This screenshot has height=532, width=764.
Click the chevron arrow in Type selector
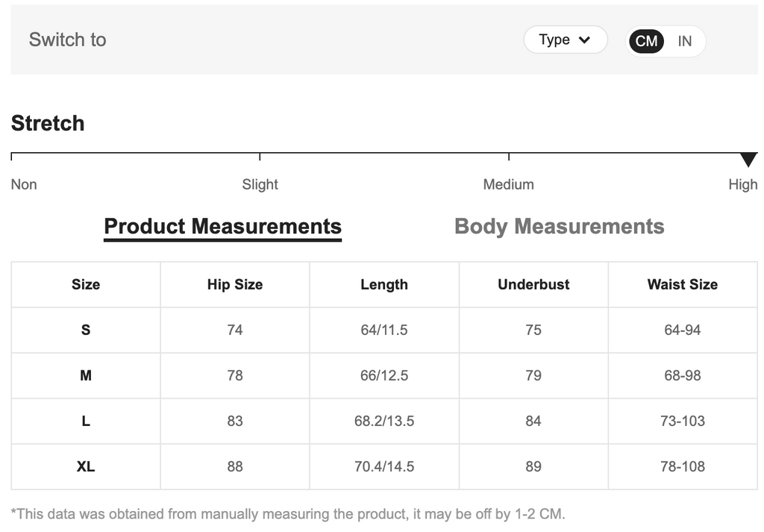584,40
